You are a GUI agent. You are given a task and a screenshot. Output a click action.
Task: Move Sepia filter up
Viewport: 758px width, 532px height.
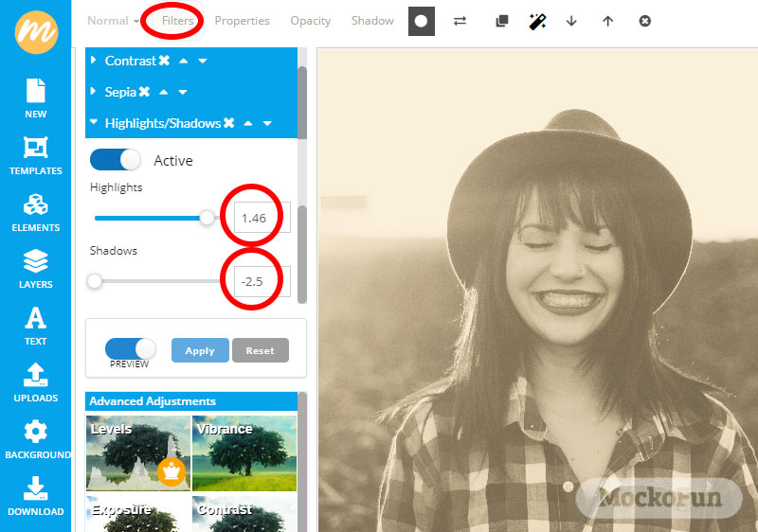163,92
